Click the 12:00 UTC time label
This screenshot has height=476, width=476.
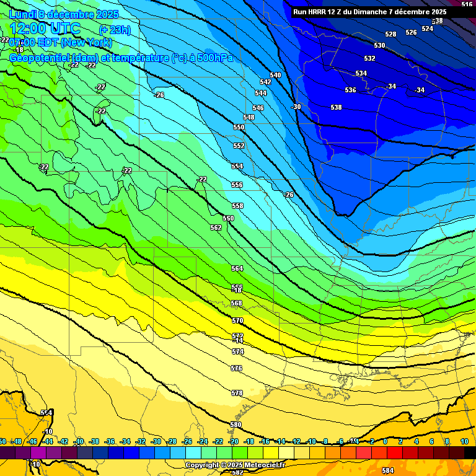click(x=45, y=29)
